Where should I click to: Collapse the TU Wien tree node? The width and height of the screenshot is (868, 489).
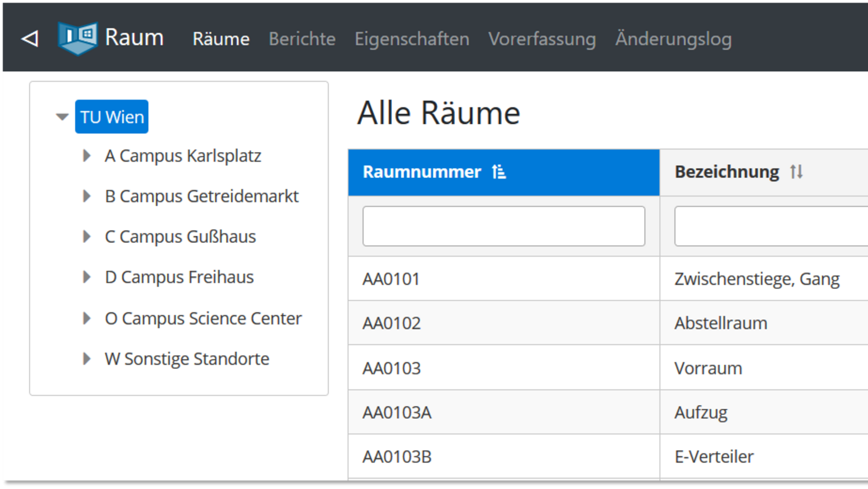(62, 117)
